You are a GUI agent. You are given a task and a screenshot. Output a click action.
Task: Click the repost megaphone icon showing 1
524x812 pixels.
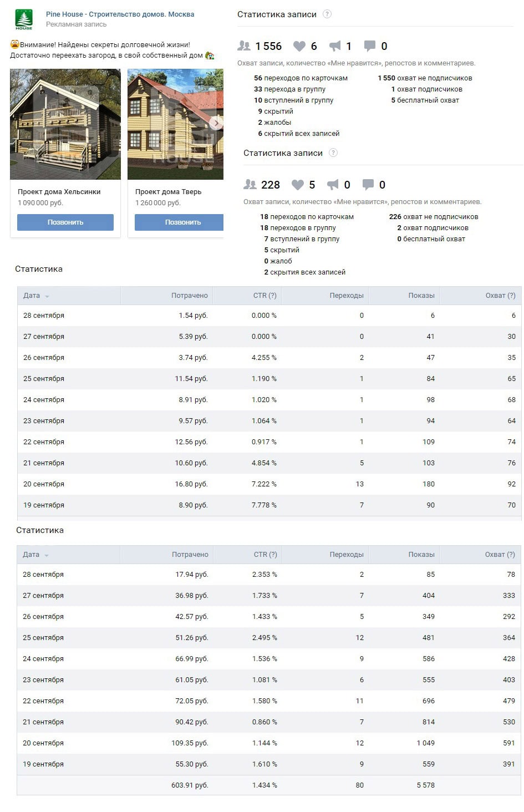(x=335, y=46)
